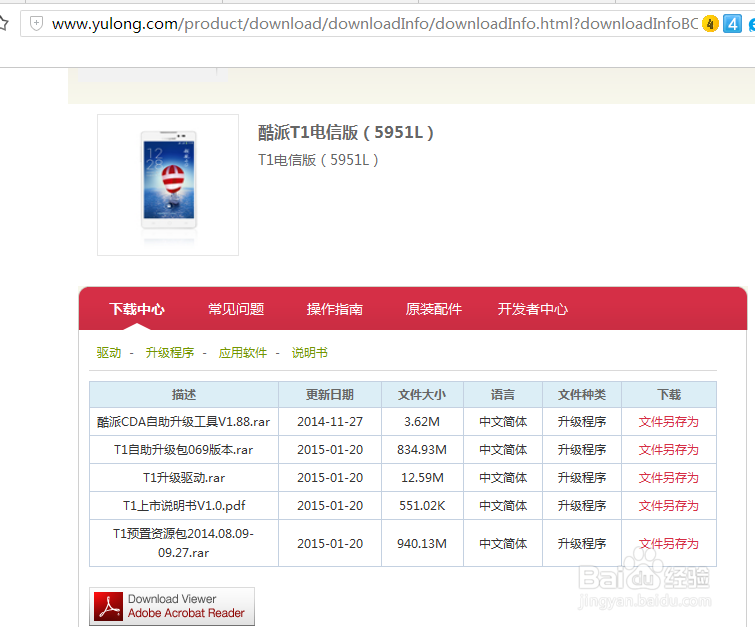Click the 更新日期 column header

330,395
